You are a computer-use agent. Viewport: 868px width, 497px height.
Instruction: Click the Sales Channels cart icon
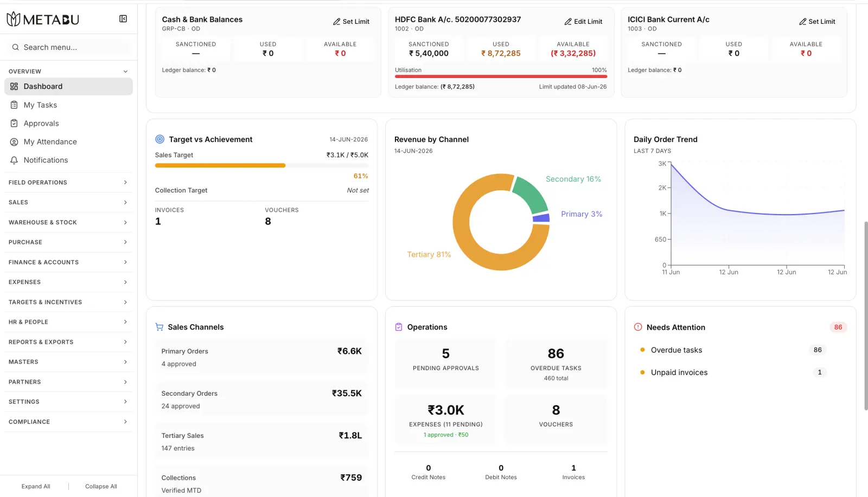(x=159, y=327)
